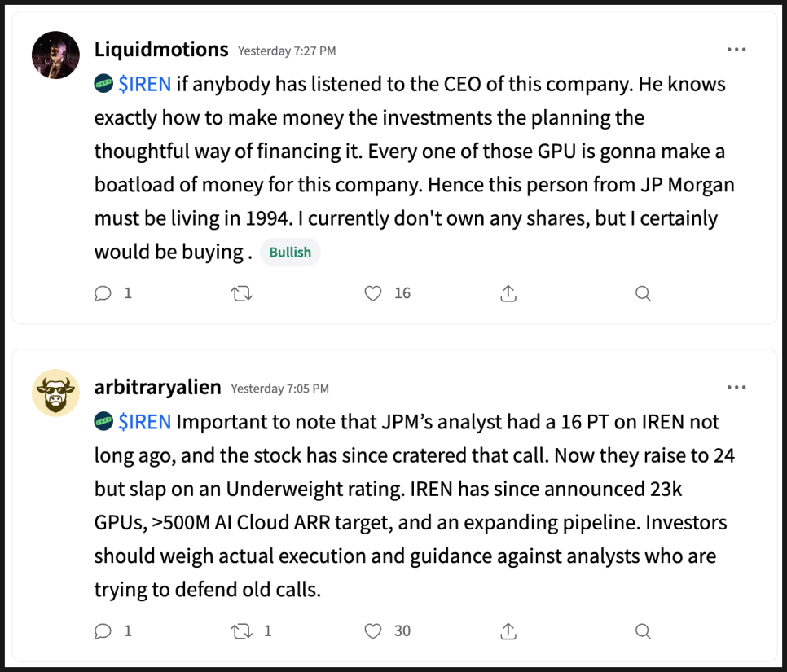Open the $IREN ticker in arbitraryalien's post
This screenshot has height=672, width=787.
[x=144, y=422]
